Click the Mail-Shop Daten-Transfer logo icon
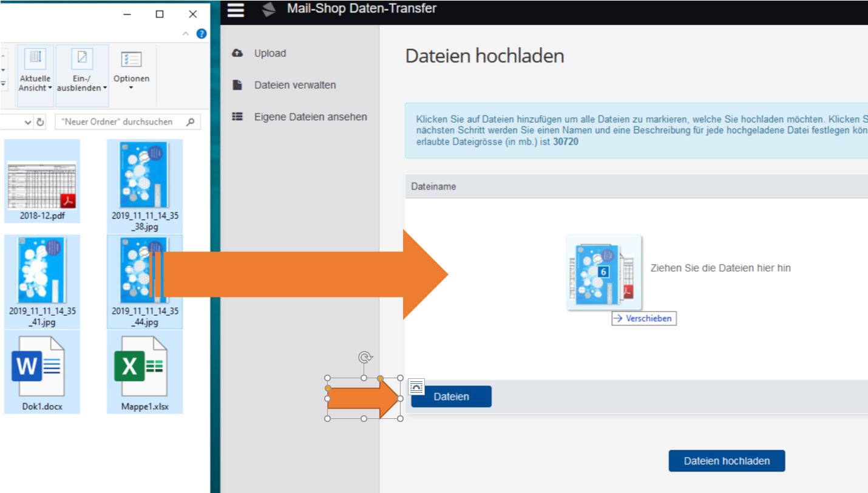 click(268, 10)
